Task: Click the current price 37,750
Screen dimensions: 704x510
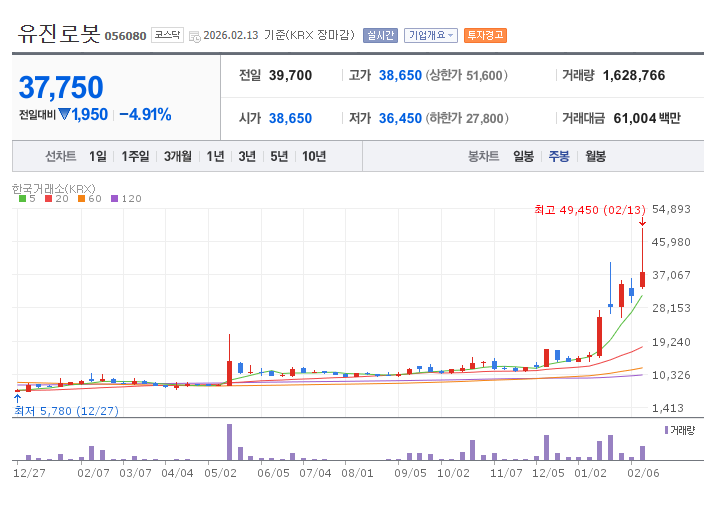Action: [61, 87]
